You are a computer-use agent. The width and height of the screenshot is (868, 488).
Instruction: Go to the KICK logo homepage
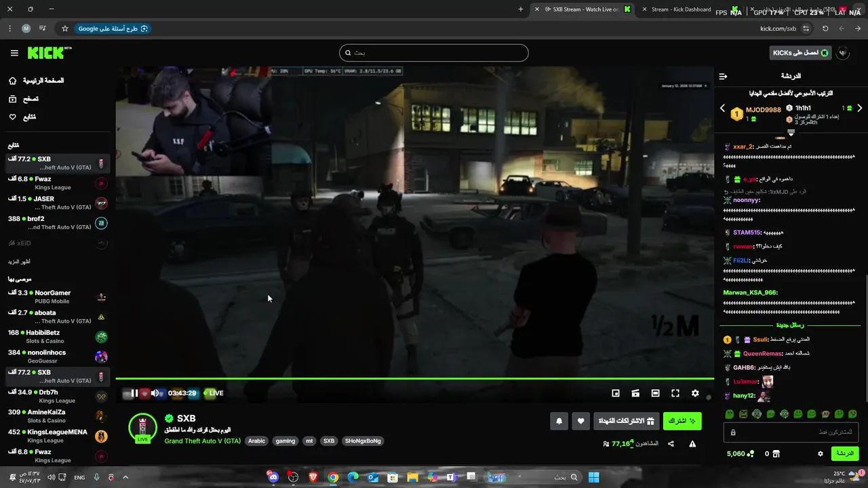(50, 53)
